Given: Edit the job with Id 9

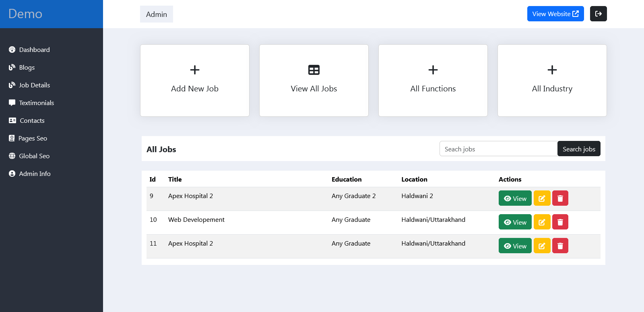Looking at the screenshot, I should tap(542, 198).
